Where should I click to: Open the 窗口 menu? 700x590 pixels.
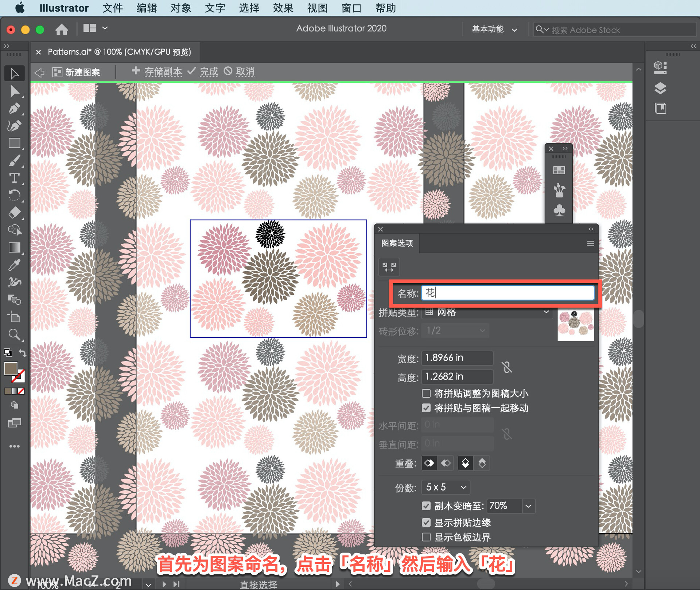click(351, 8)
